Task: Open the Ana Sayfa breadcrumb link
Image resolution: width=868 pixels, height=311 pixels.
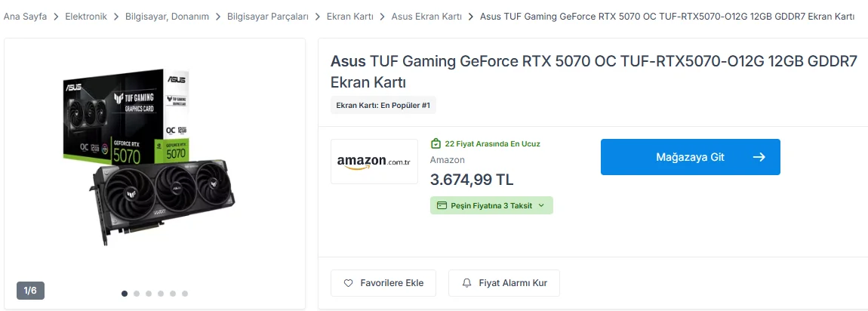Action: 25,17
